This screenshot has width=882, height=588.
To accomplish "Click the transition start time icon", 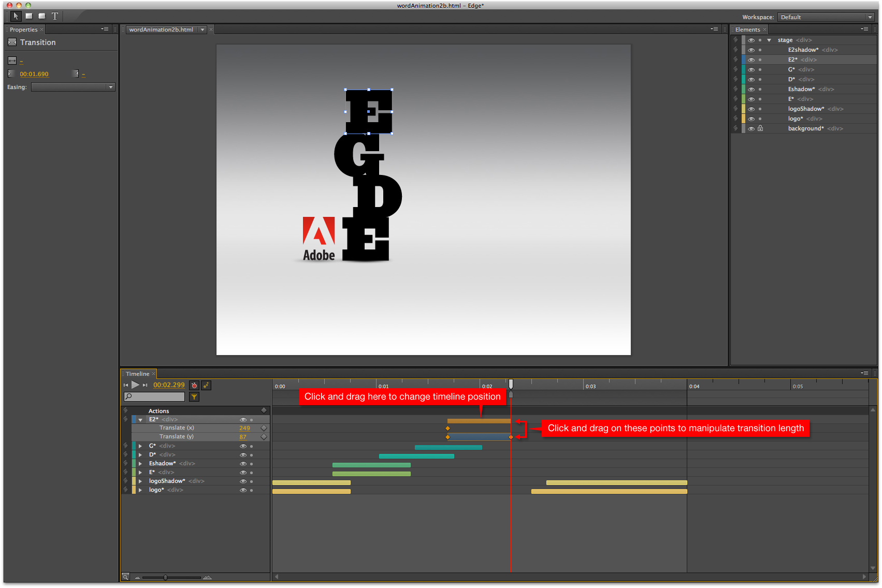I will (x=11, y=73).
